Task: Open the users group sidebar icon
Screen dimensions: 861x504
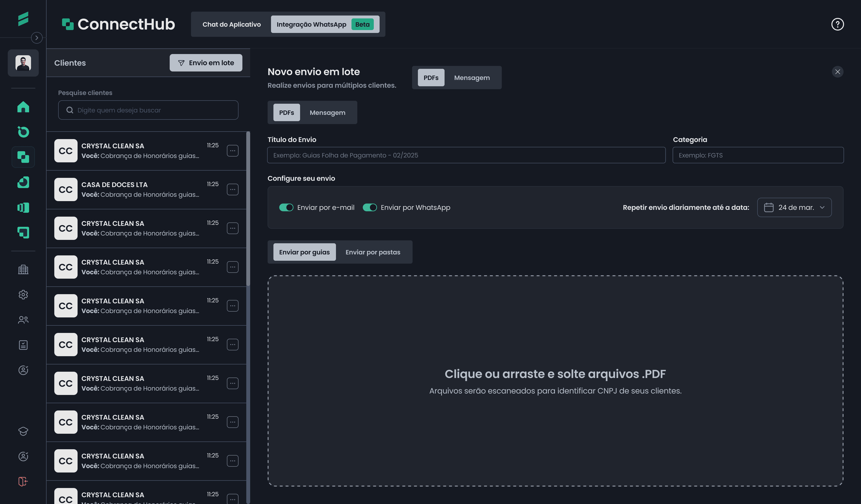Action: tap(23, 320)
